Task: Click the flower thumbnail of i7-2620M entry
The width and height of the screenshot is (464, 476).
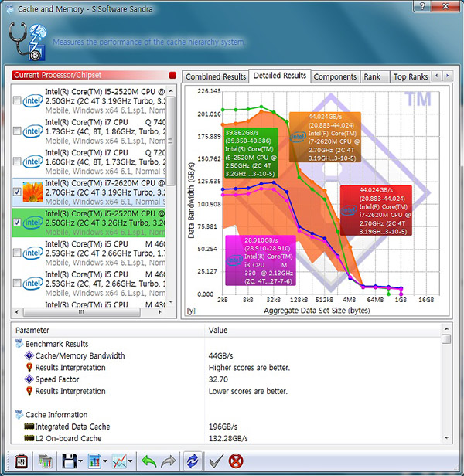Action: coord(32,192)
